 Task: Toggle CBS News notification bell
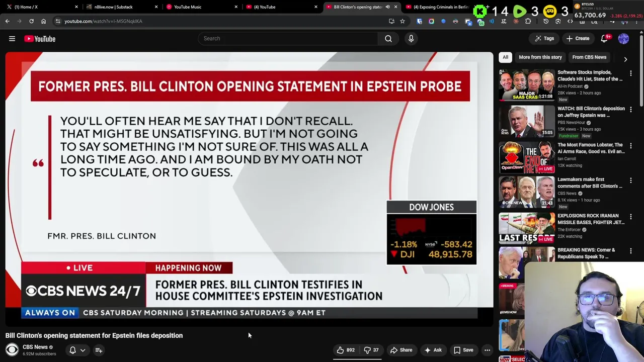(72, 350)
